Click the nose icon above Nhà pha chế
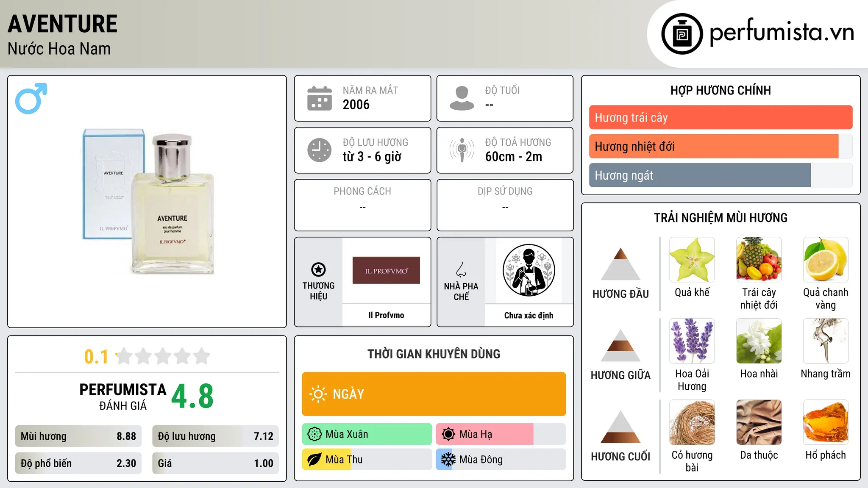This screenshot has width=868, height=488. point(461,269)
